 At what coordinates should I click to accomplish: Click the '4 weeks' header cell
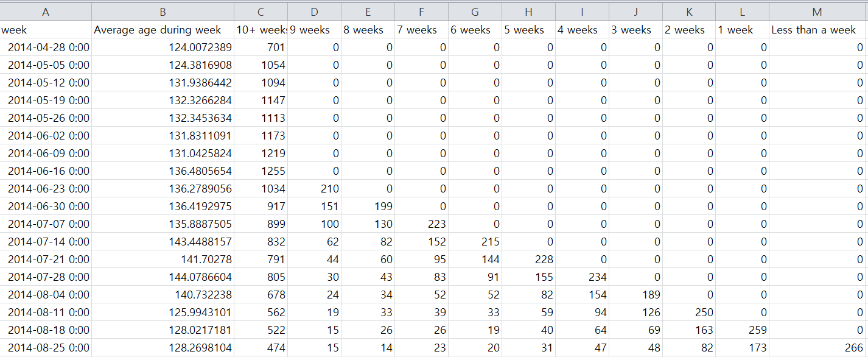click(582, 29)
